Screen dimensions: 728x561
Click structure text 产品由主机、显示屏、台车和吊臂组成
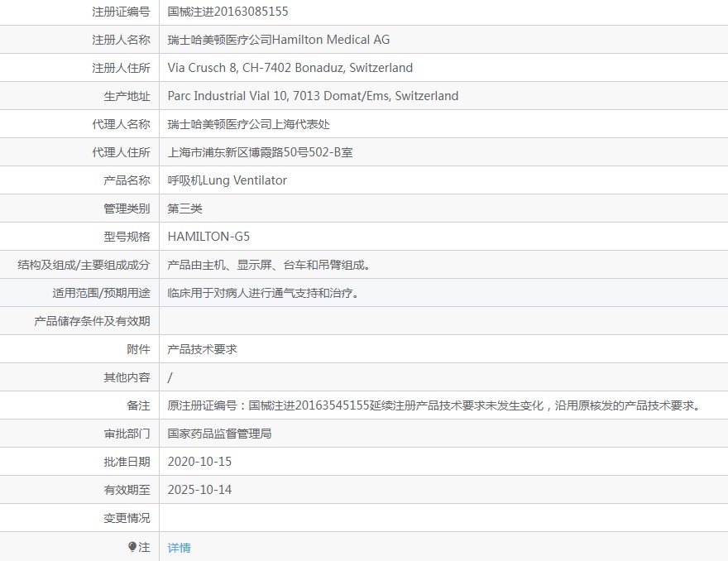(x=269, y=265)
